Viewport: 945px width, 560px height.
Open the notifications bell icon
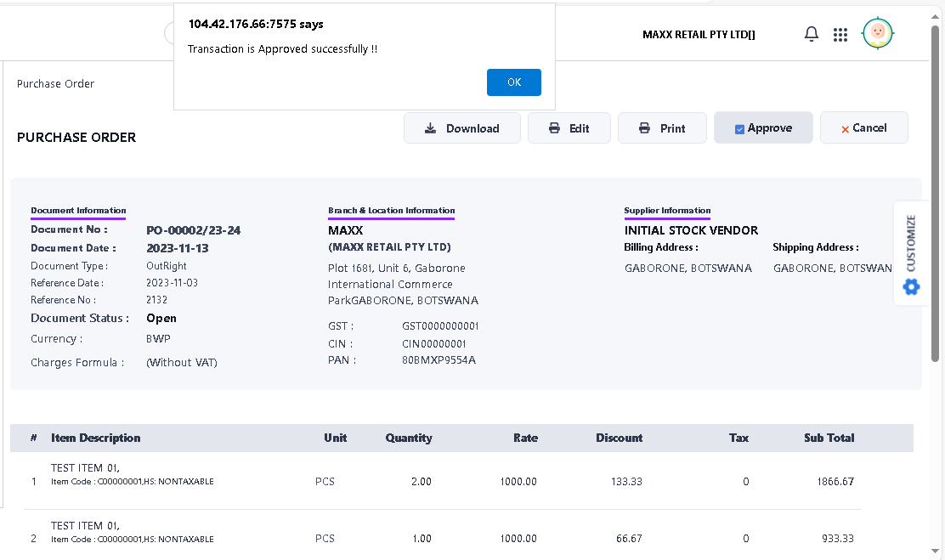coord(812,34)
